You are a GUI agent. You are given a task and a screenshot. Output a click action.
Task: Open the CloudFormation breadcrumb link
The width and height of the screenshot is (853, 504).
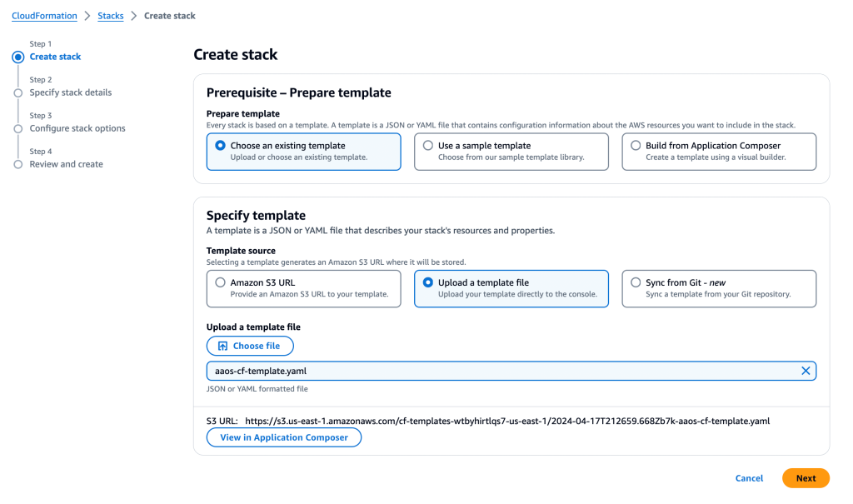44,15
